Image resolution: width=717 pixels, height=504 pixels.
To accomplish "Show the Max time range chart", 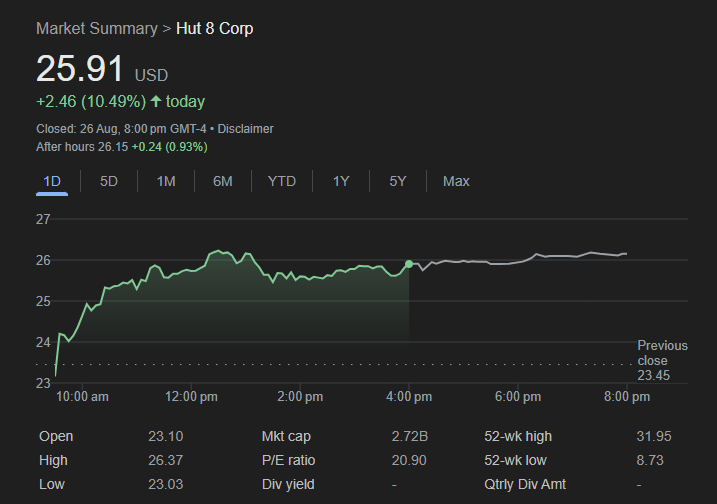I will (x=456, y=181).
